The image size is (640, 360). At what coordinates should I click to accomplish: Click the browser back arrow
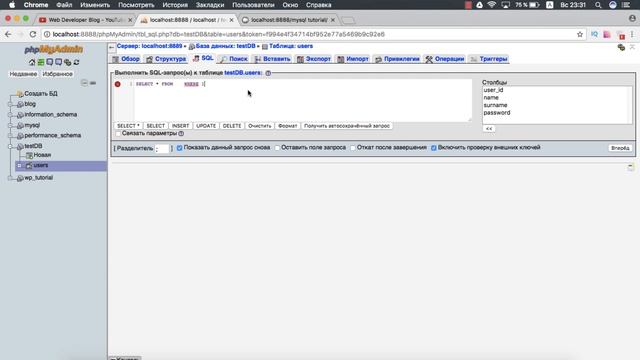(8, 34)
